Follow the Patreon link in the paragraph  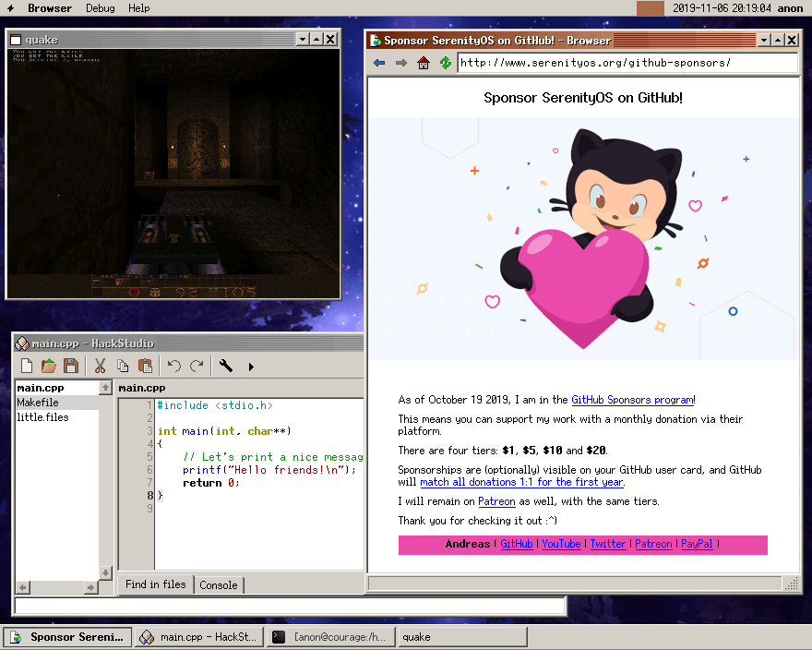click(x=496, y=501)
